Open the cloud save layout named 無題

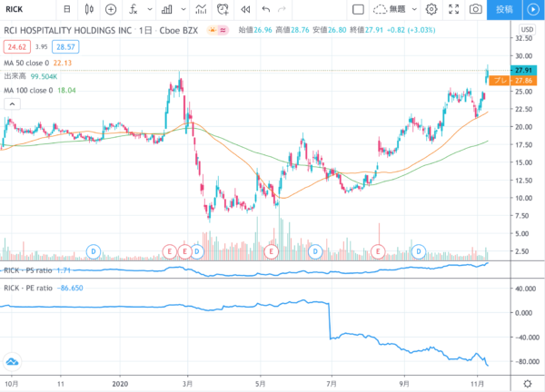pos(390,9)
